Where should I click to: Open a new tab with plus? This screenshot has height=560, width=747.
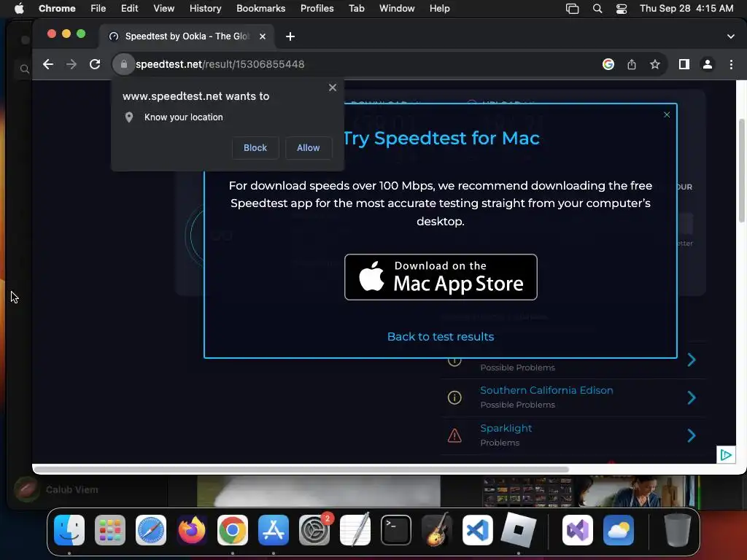coord(290,36)
